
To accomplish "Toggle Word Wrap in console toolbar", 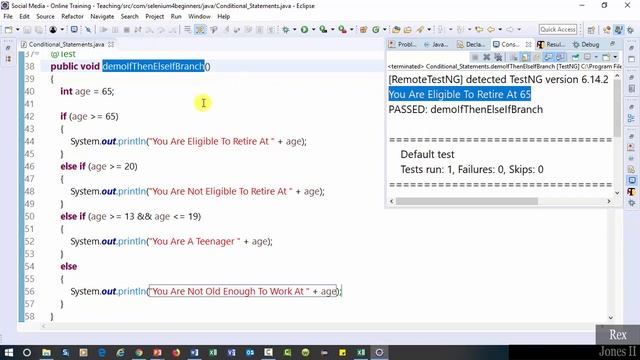I will pos(536,57).
